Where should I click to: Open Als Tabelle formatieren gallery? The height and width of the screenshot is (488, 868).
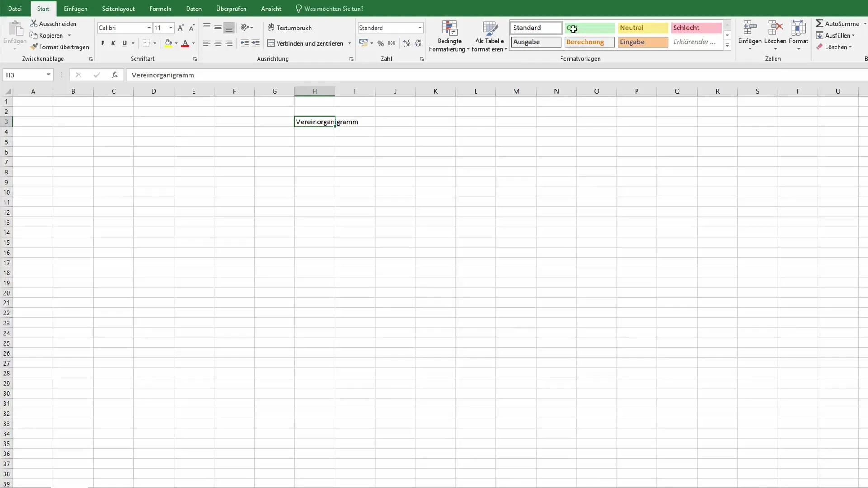[490, 37]
